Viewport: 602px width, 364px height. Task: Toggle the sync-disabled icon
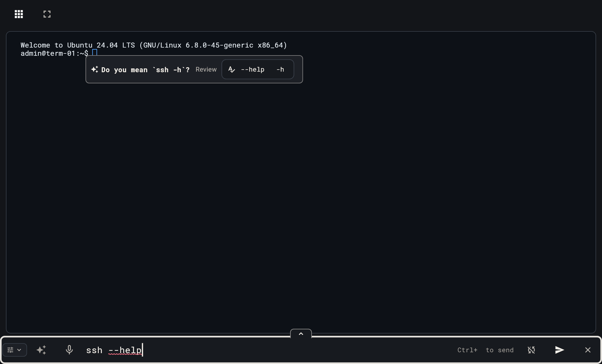point(531,350)
